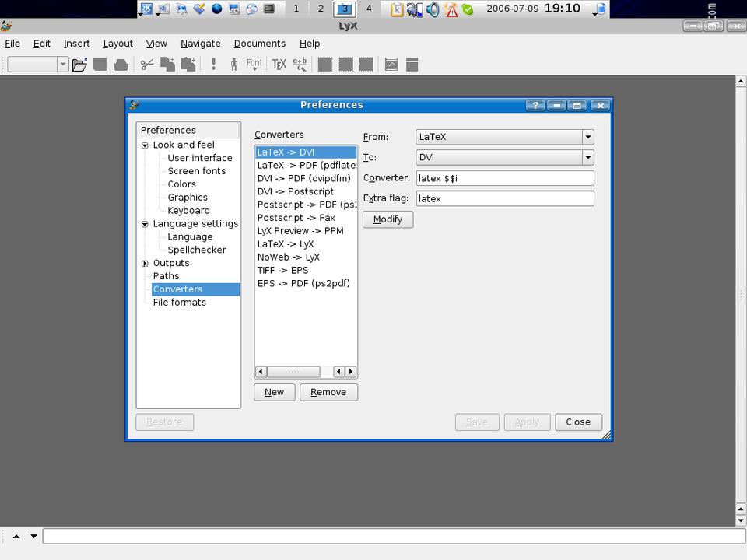This screenshot has width=747, height=560.
Task: Open the Documents menu
Action: [259, 44]
